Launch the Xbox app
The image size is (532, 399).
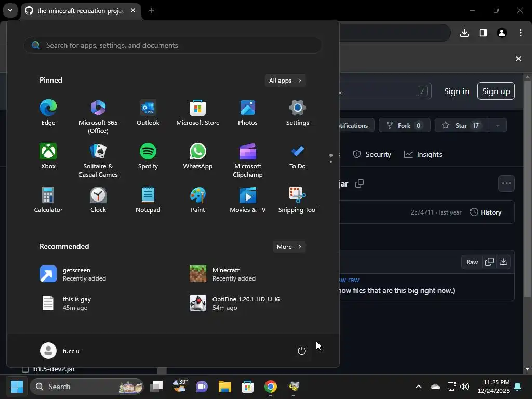pos(48,156)
